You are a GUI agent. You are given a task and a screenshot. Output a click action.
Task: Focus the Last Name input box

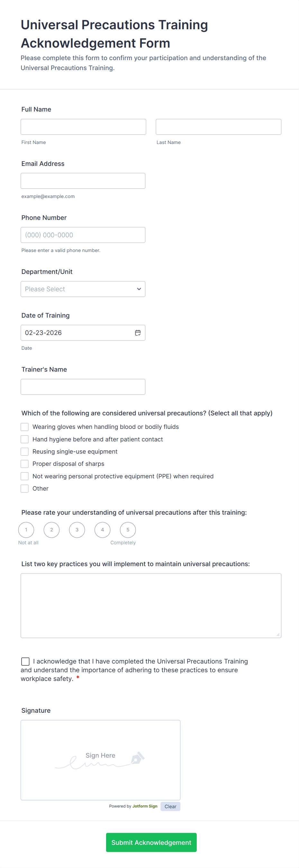218,127
